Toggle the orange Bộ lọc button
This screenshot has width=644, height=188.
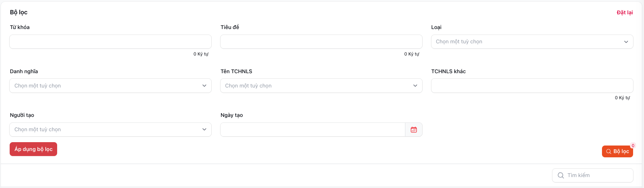pyautogui.click(x=617, y=151)
